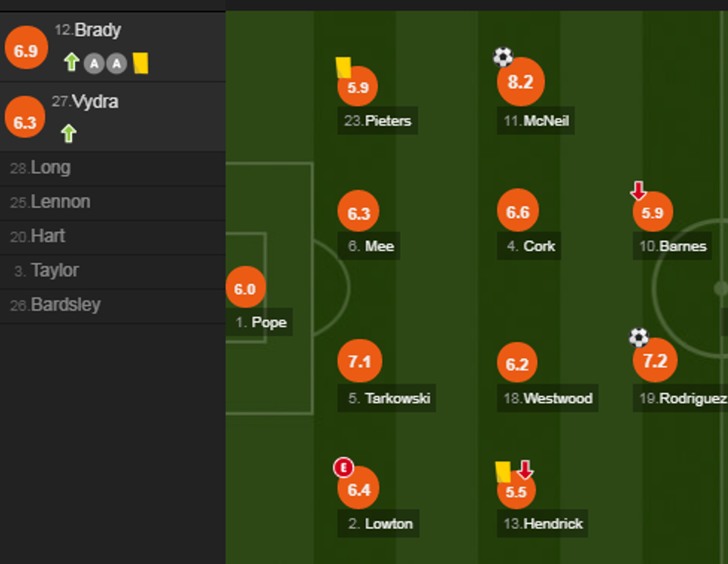Click the yellow card icon on Pieters
This screenshot has height=564, width=728.
coord(343,68)
